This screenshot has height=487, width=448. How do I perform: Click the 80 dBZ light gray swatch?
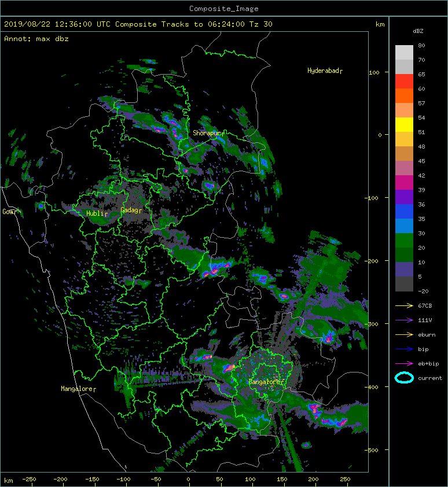tap(404, 52)
